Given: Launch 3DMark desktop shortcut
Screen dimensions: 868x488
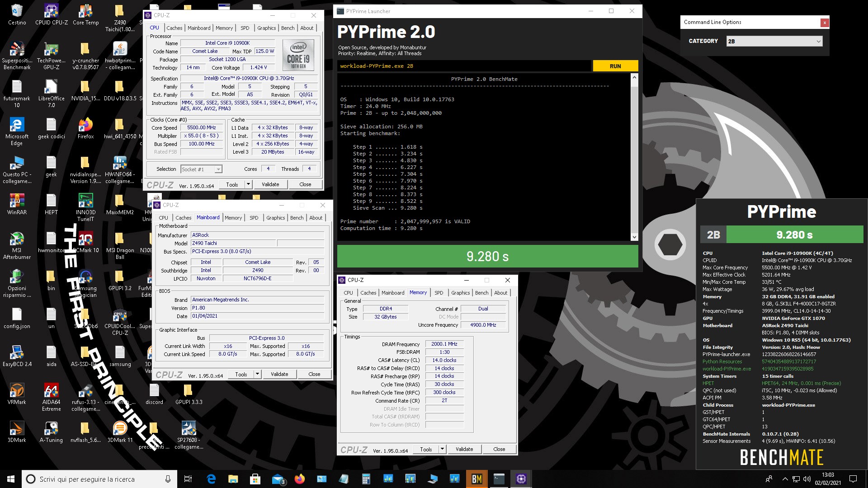Looking at the screenshot, I should click(x=17, y=432).
